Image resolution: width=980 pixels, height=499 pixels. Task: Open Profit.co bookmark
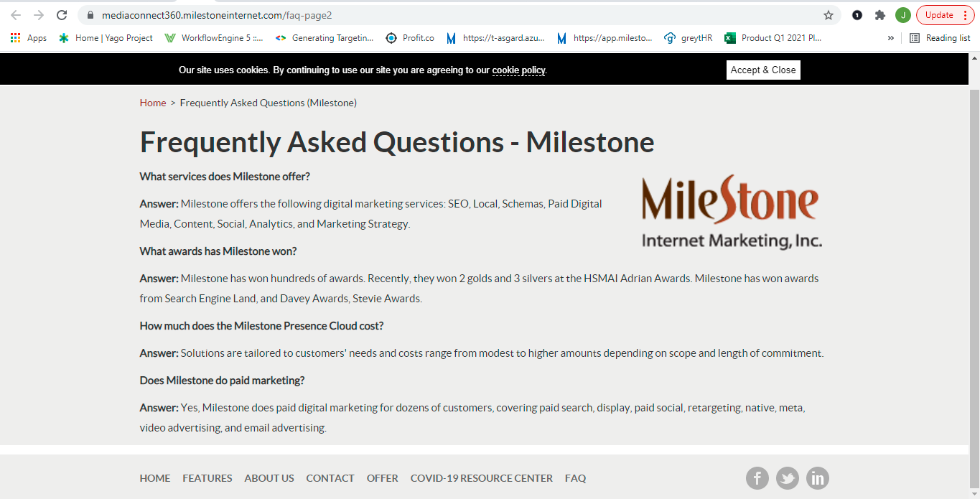click(410, 38)
